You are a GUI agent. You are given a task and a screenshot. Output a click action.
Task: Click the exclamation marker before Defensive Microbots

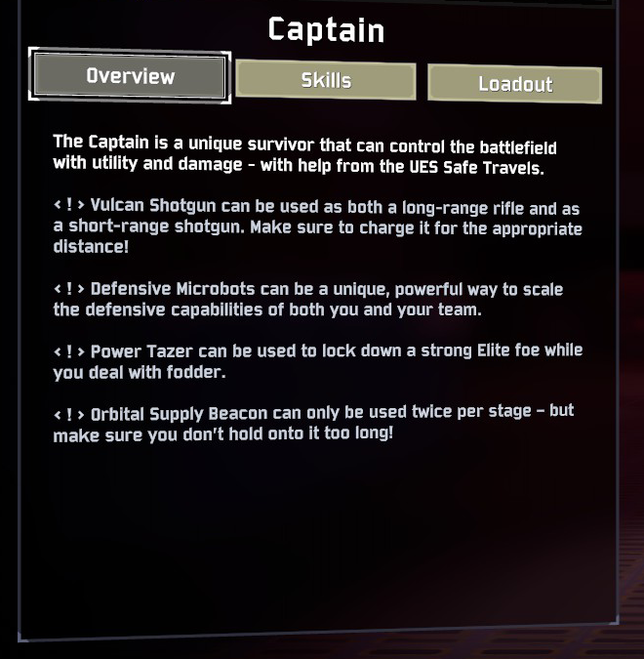pyautogui.click(x=69, y=290)
